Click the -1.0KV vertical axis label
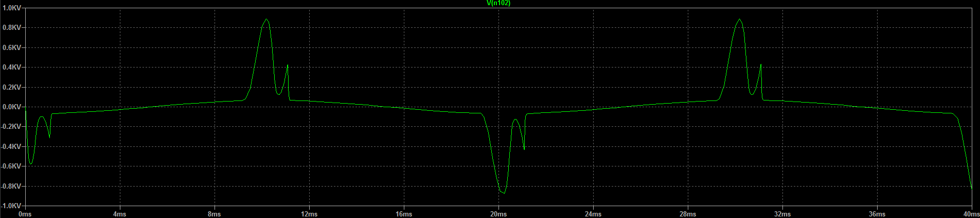Viewport: 980px width, 218px height. [11, 206]
